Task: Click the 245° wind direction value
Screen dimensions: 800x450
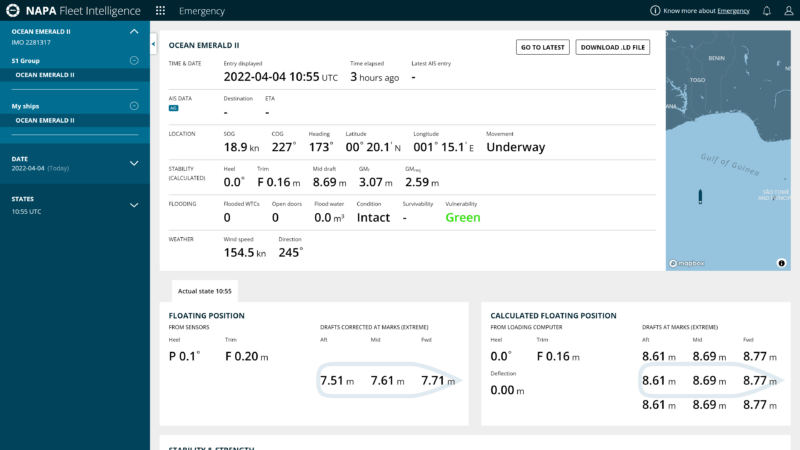Action: [x=291, y=253]
